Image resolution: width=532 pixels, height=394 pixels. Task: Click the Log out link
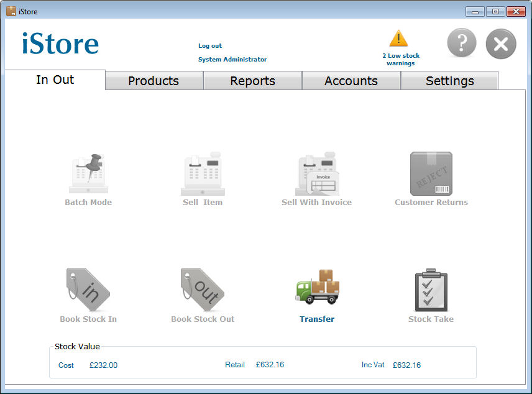pyautogui.click(x=210, y=45)
